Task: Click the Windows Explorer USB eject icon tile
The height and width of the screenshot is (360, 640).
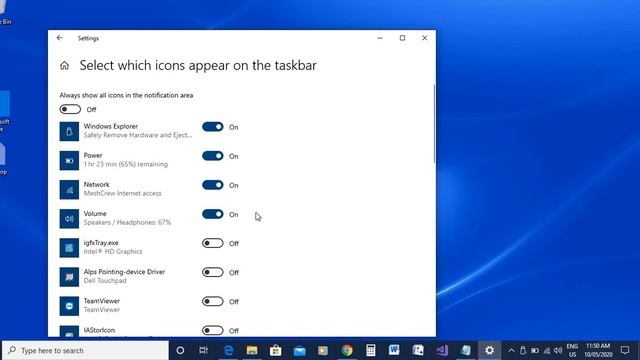Action: click(x=69, y=131)
